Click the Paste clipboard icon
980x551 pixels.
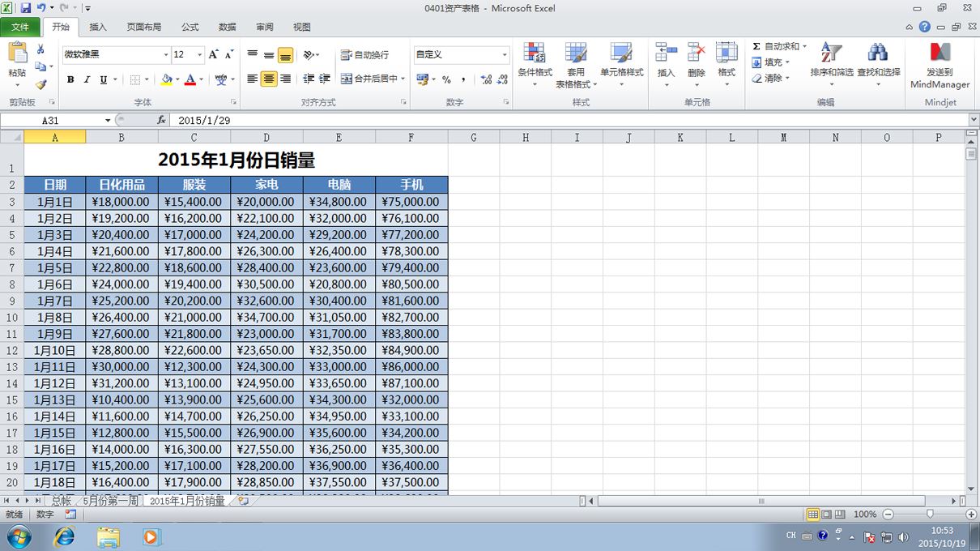pyautogui.click(x=17, y=53)
